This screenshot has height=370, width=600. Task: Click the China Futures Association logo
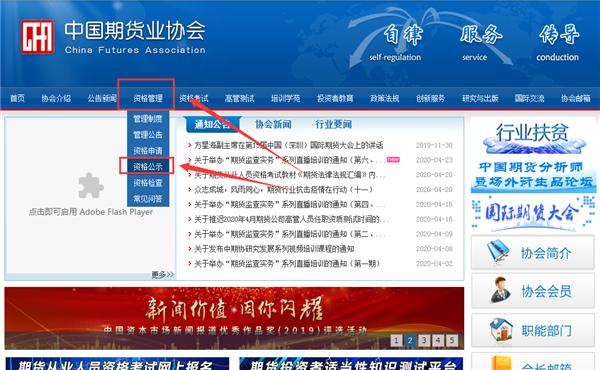pyautogui.click(x=37, y=37)
